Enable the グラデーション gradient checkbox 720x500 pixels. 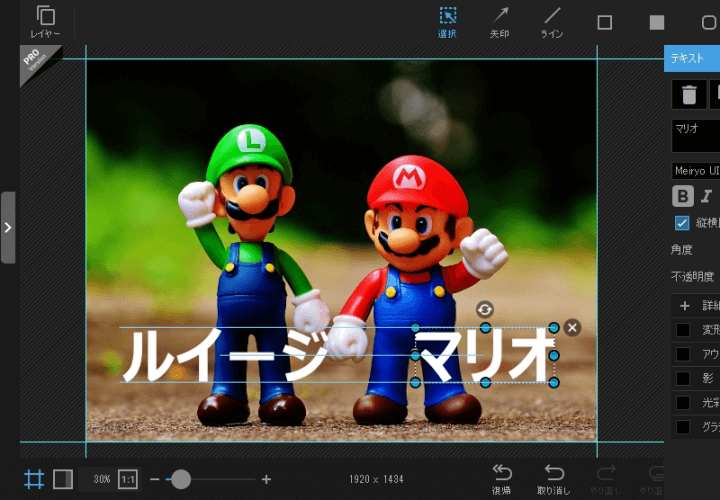pos(683,427)
